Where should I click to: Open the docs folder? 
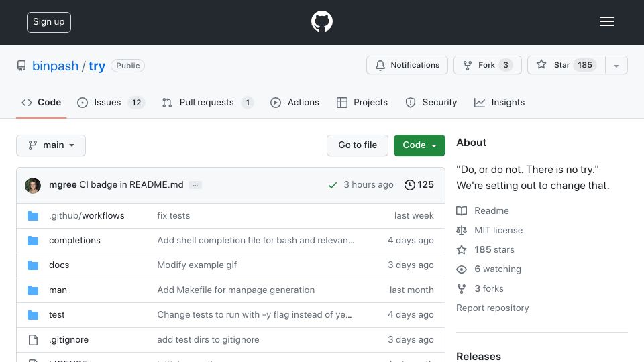pyautogui.click(x=59, y=265)
